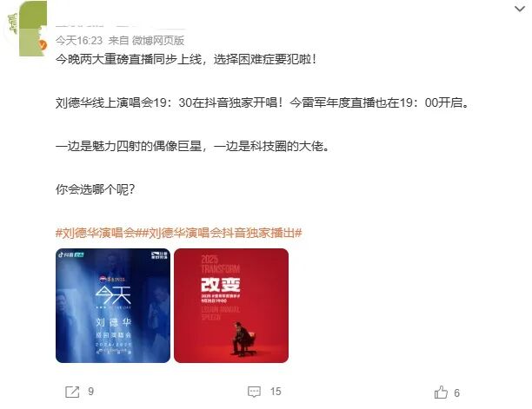Viewport: 532px width, 409px height.
Task: Like the post with thumbs-up icon
Action: (x=441, y=392)
